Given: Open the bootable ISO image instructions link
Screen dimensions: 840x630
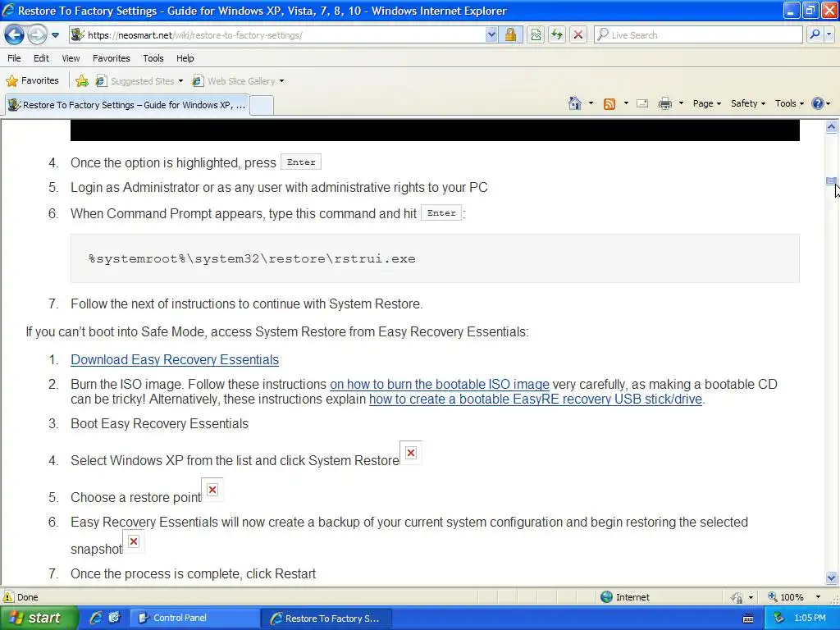Looking at the screenshot, I should [440, 384].
